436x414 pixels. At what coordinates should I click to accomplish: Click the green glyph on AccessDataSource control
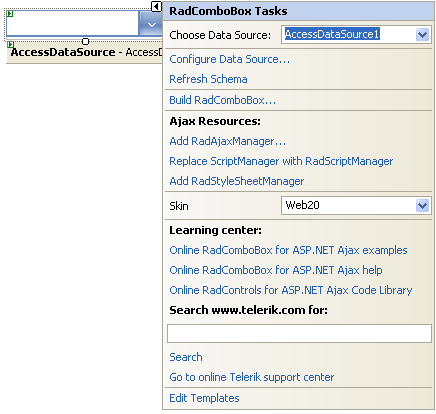[11, 44]
